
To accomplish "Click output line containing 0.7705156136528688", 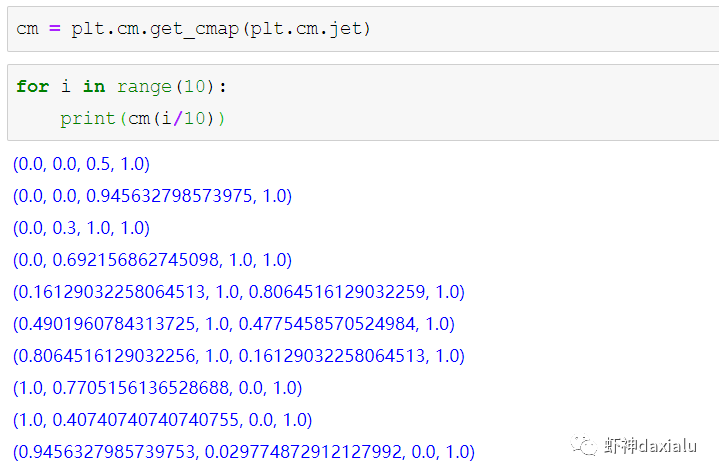I will (x=157, y=388).
